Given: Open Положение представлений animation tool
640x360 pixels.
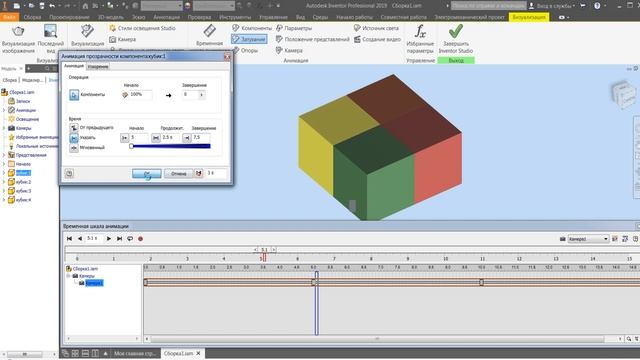Looking at the screenshot, I should pyautogui.click(x=312, y=39).
